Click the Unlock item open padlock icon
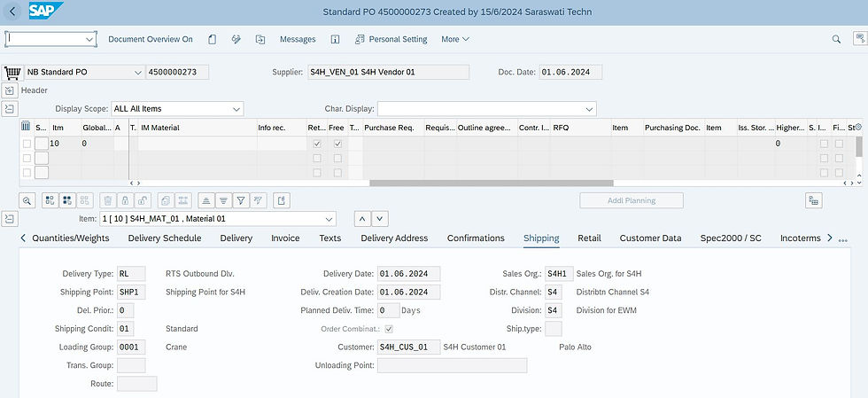868x398 pixels. pyautogui.click(x=143, y=200)
